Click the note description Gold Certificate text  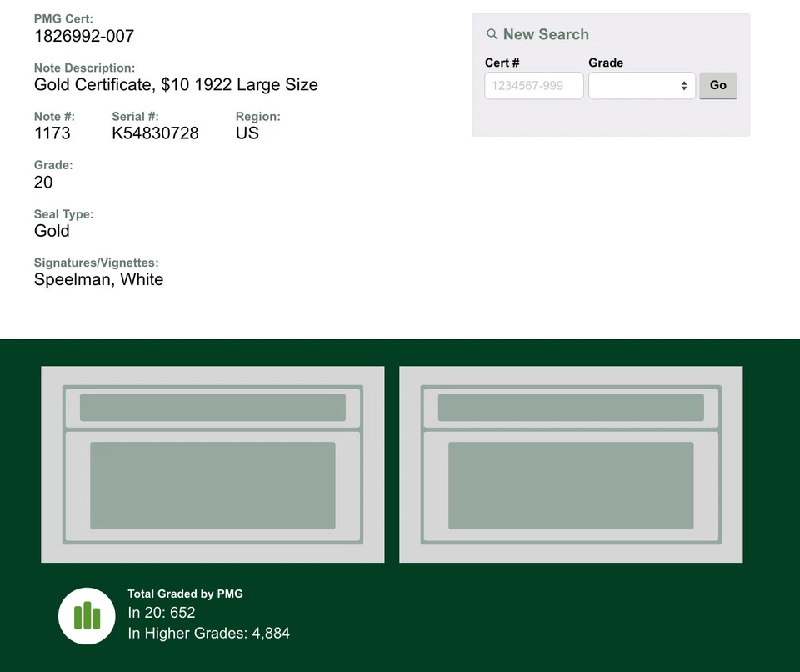tap(176, 85)
